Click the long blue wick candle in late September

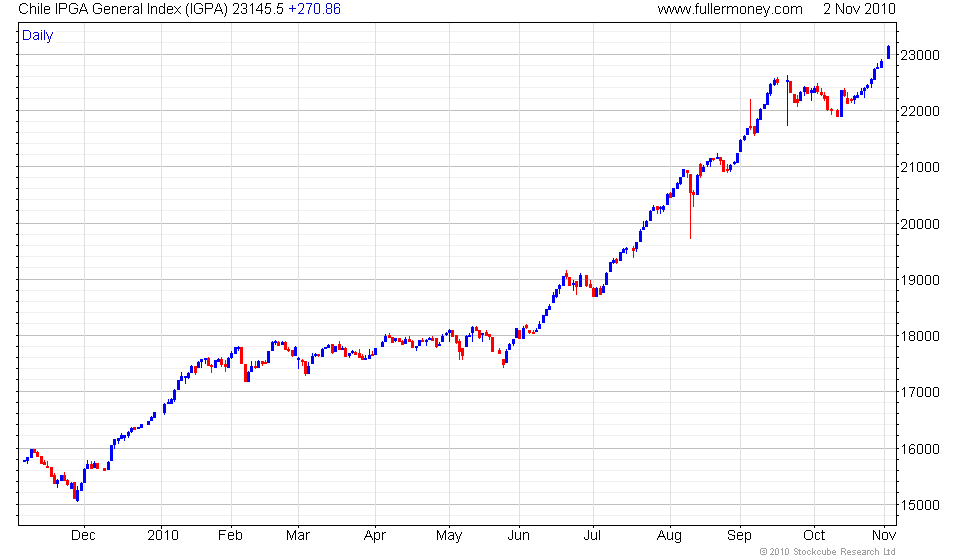click(x=788, y=100)
